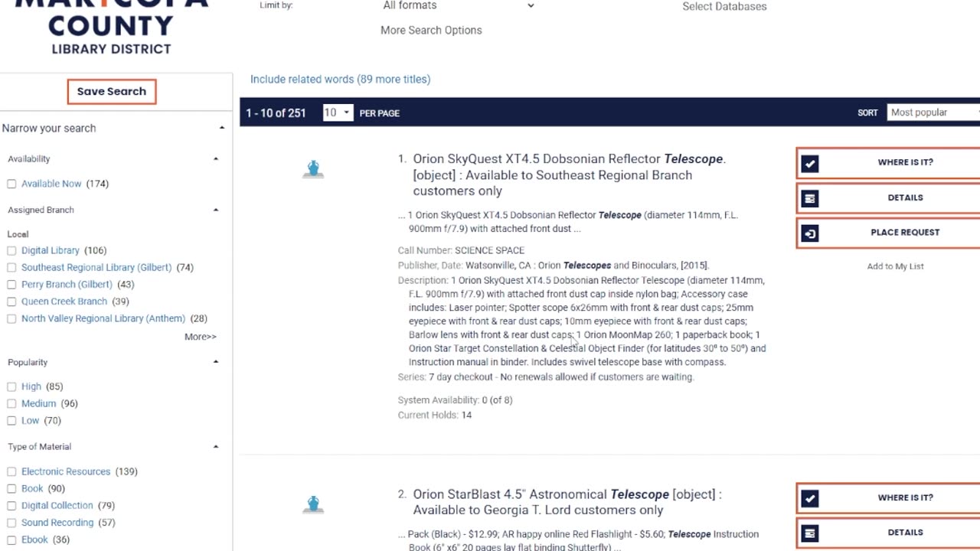Screen dimensions: 980x551
Task: Click WHERE IS IT? for Orion StarBlast
Action: (888, 497)
